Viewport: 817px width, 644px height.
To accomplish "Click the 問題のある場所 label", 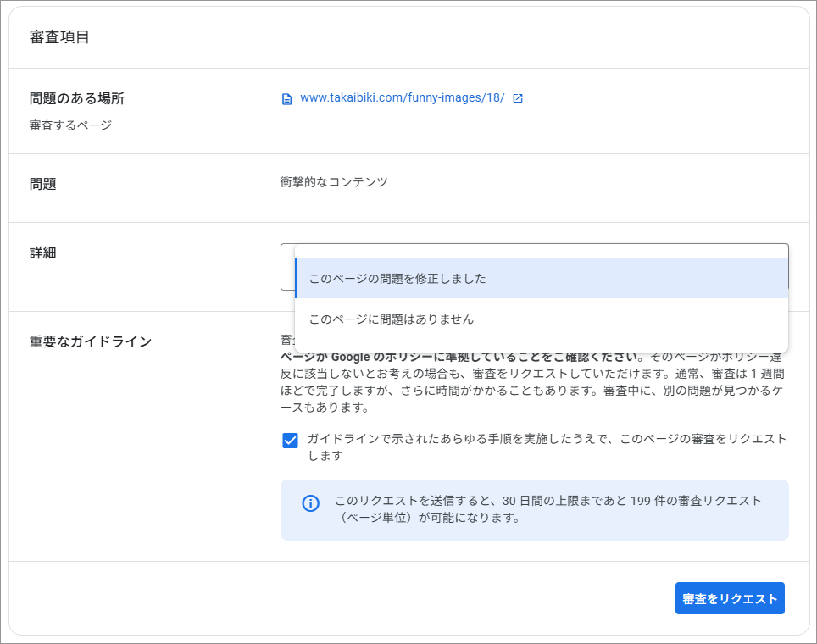I will coord(77,98).
